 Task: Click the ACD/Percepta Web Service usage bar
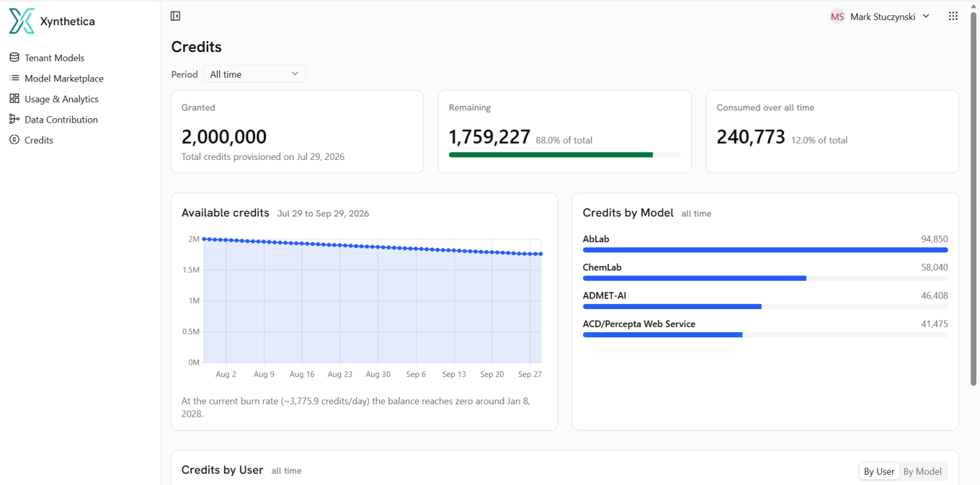tap(765, 334)
